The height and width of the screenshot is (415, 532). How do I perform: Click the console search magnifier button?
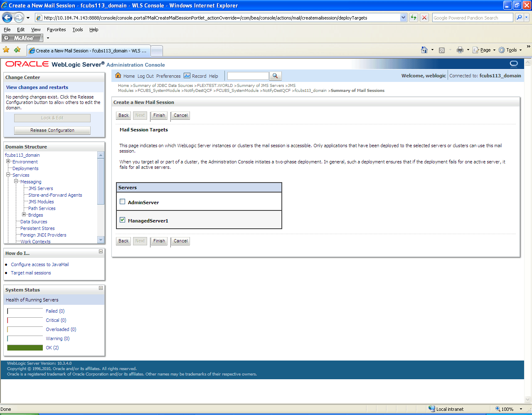[275, 76]
